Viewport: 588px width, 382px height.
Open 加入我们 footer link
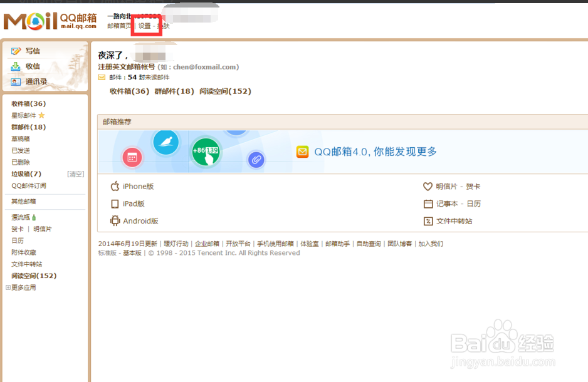click(x=431, y=244)
